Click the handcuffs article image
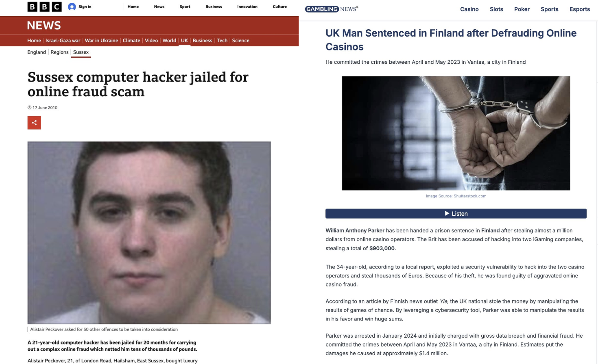Image resolution: width=598 pixels, height=364 pixels. 456,133
